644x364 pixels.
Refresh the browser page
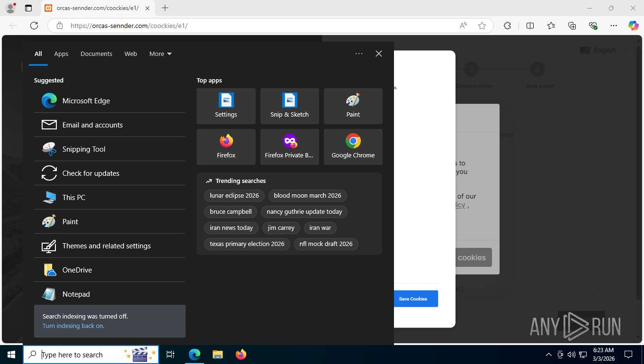click(34, 26)
